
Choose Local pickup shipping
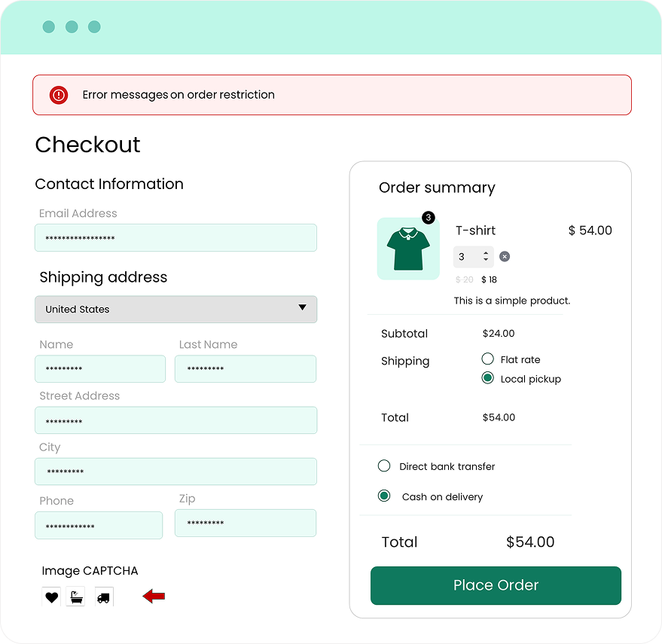pyautogui.click(x=487, y=378)
